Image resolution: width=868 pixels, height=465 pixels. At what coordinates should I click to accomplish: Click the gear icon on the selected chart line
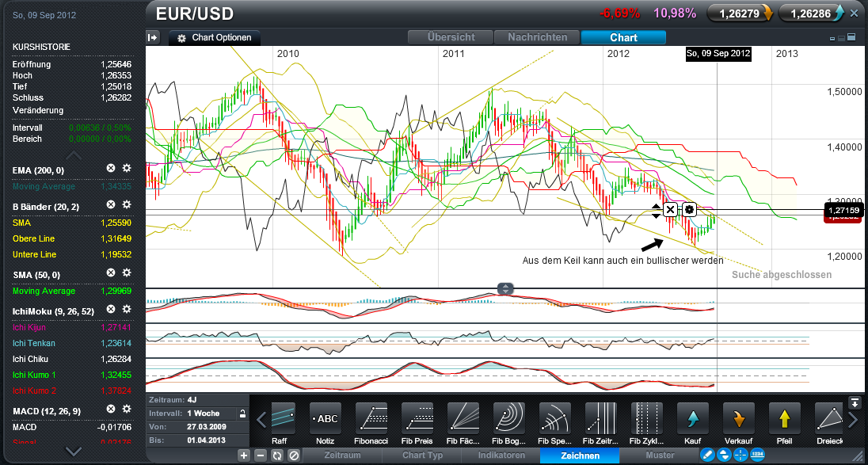pyautogui.click(x=689, y=209)
